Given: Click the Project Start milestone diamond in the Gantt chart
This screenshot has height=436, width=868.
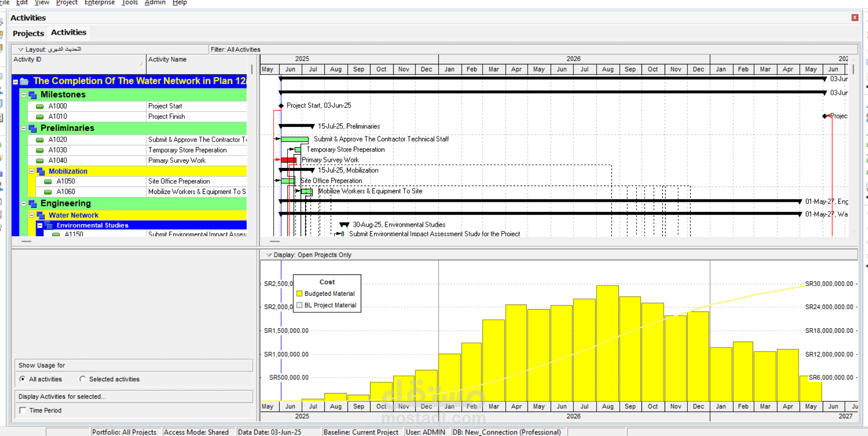Looking at the screenshot, I should coord(281,106).
